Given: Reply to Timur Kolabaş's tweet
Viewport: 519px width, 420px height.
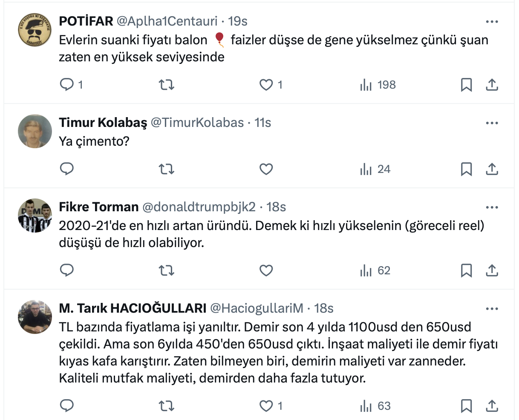Looking at the screenshot, I should point(67,169).
